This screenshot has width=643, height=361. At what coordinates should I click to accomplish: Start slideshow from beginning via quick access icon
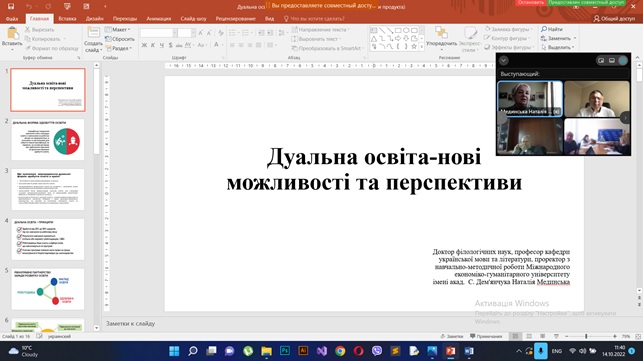click(x=67, y=6)
